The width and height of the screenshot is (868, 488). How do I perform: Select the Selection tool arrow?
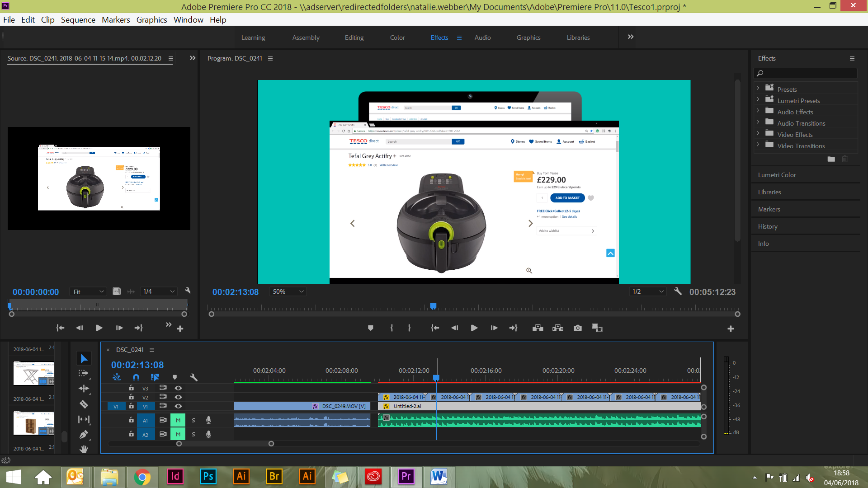(84, 358)
